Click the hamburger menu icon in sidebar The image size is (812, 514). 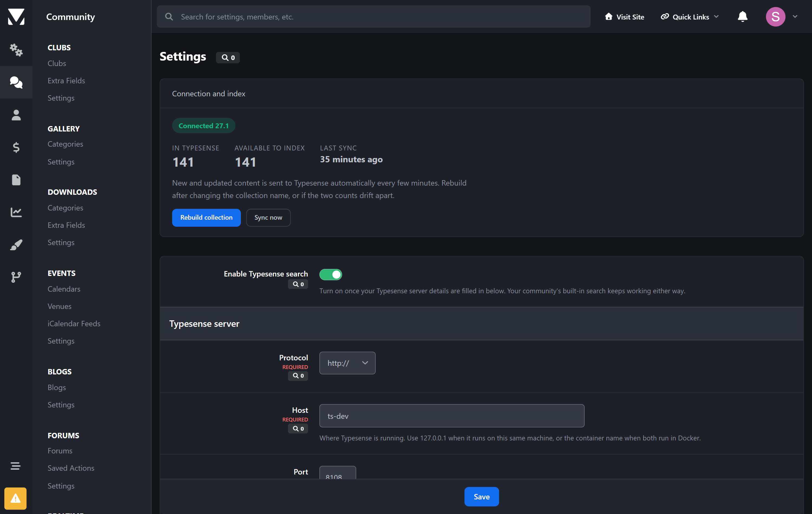pos(15,466)
